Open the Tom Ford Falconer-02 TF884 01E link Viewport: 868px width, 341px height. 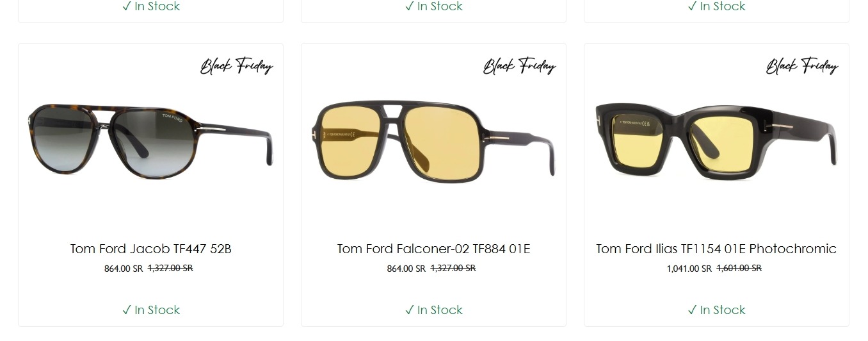click(x=433, y=249)
